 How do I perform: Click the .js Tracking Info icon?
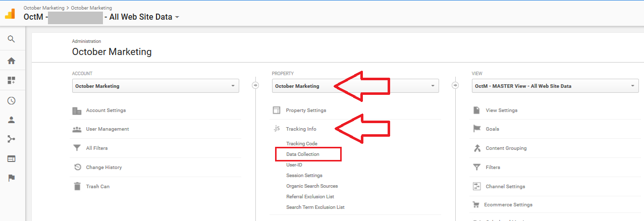[x=277, y=129]
